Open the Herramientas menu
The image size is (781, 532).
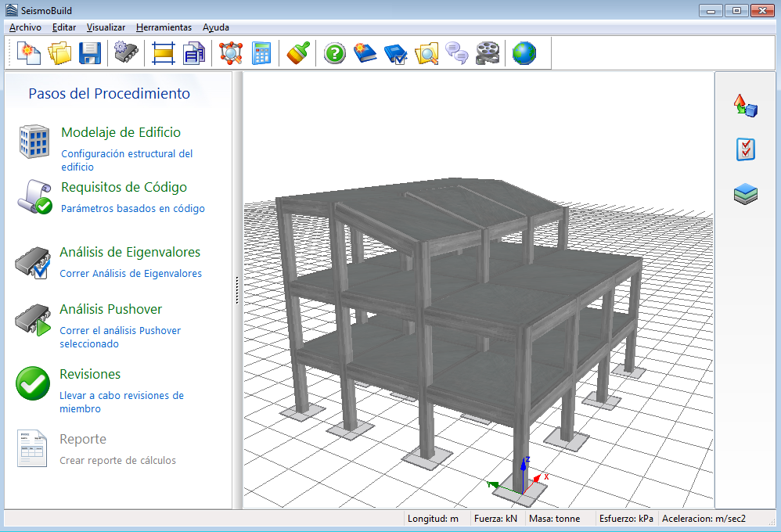click(x=164, y=27)
